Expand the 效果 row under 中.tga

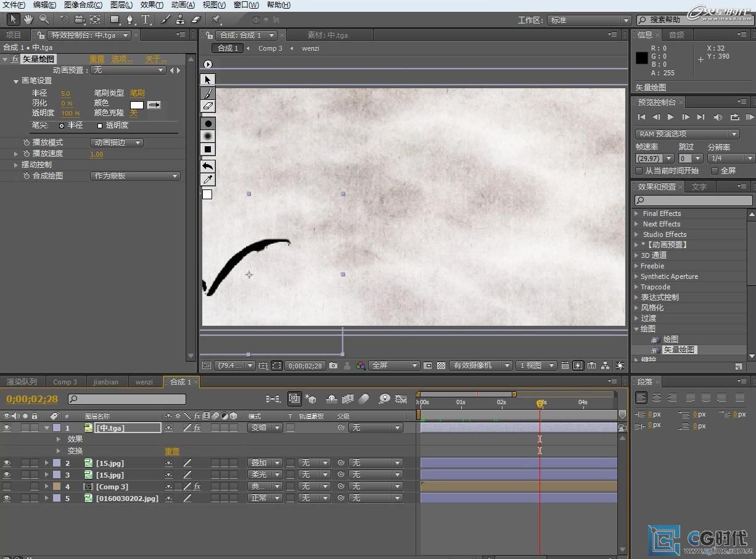click(59, 439)
